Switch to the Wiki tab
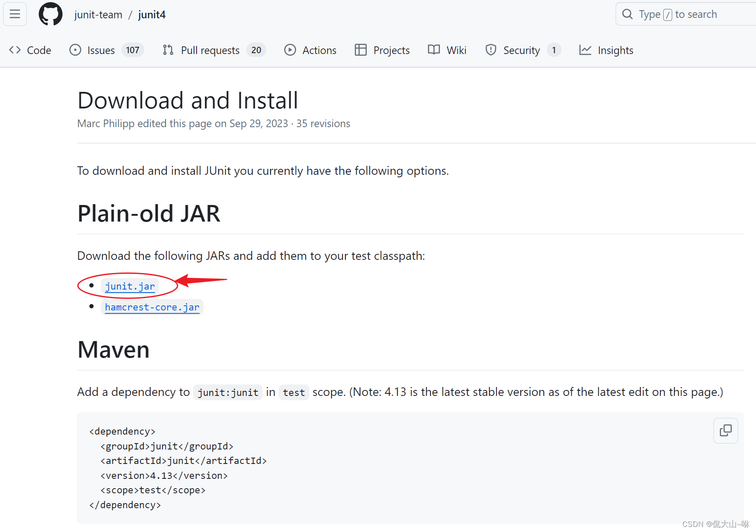Image resolution: width=756 pixels, height=532 pixels. pyautogui.click(x=447, y=50)
